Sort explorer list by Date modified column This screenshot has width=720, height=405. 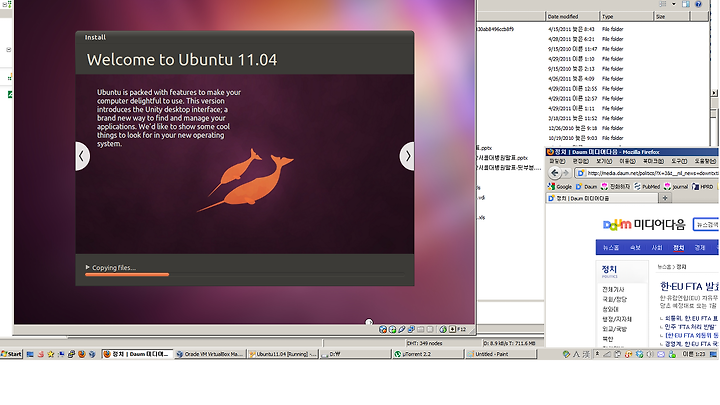pyautogui.click(x=572, y=17)
